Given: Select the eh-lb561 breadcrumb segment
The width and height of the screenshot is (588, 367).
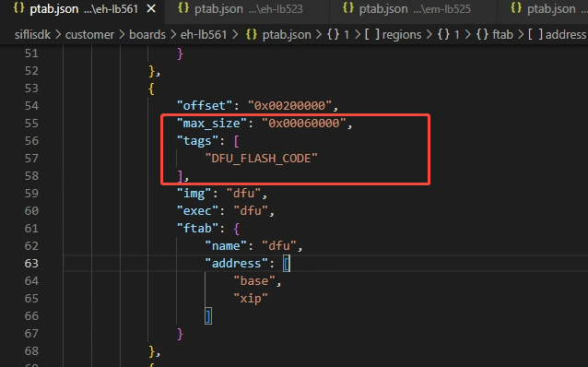Looking at the screenshot, I should (204, 34).
